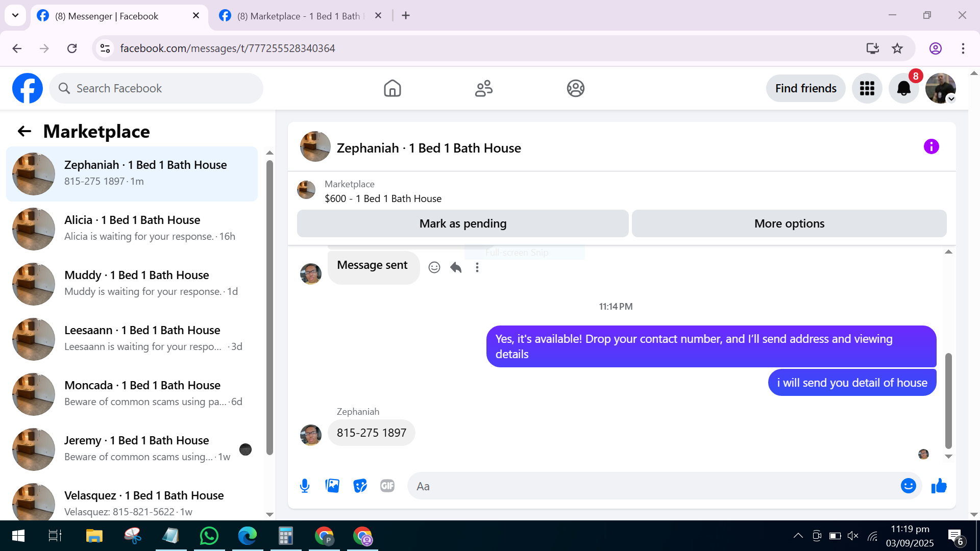
Task: Open File Explorer from the taskbar
Action: [x=94, y=536]
